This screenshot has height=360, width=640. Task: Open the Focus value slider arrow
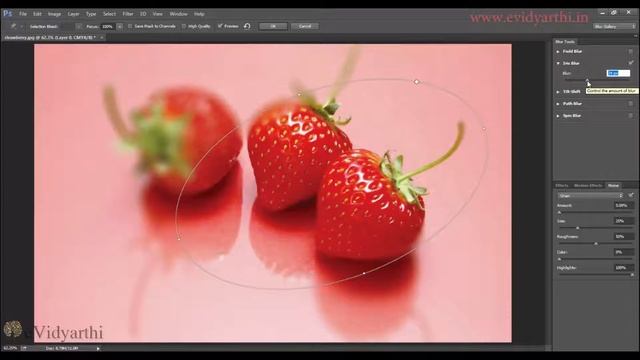tap(120, 27)
